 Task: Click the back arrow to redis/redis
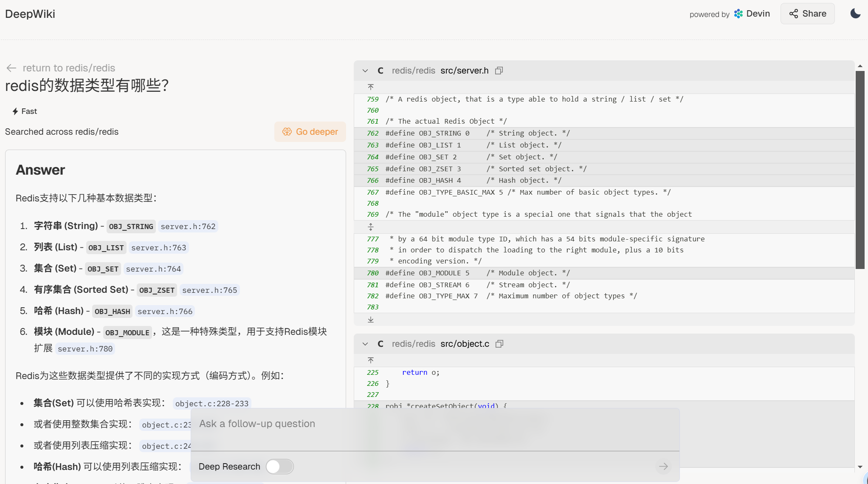point(11,68)
